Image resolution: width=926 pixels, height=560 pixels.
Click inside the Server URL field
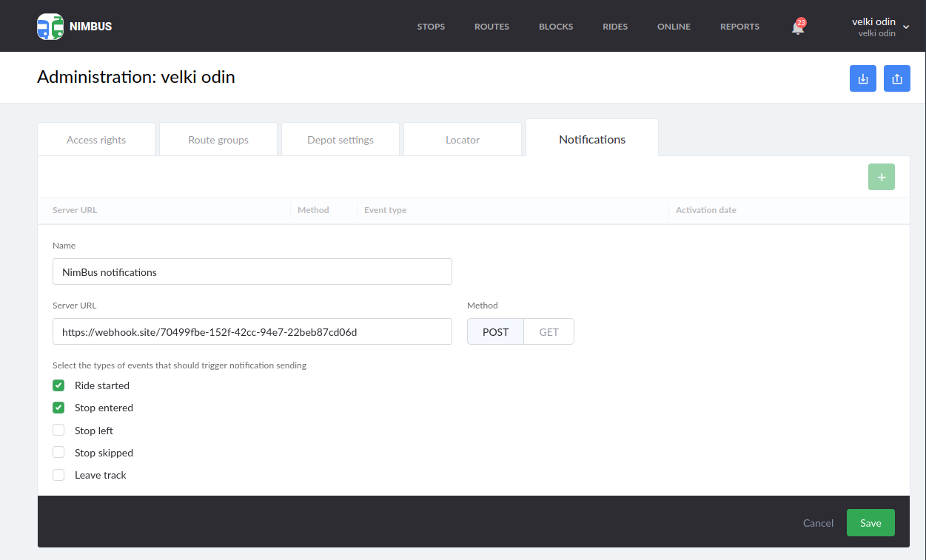[252, 331]
